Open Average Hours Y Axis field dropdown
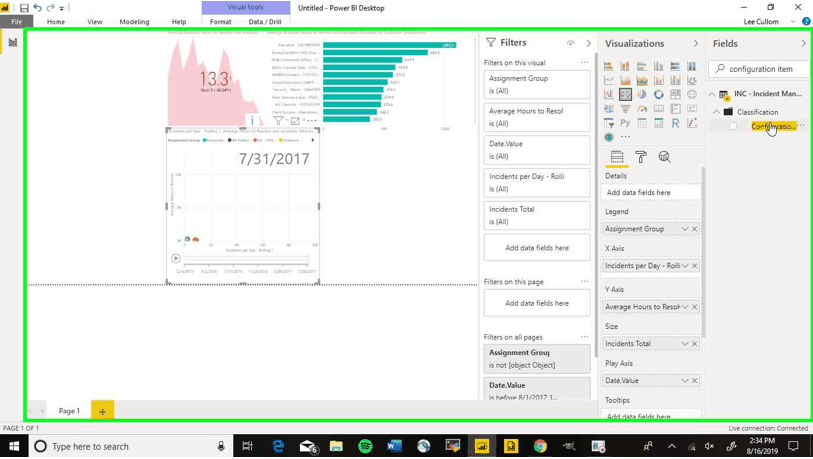The image size is (813, 459). click(x=685, y=307)
